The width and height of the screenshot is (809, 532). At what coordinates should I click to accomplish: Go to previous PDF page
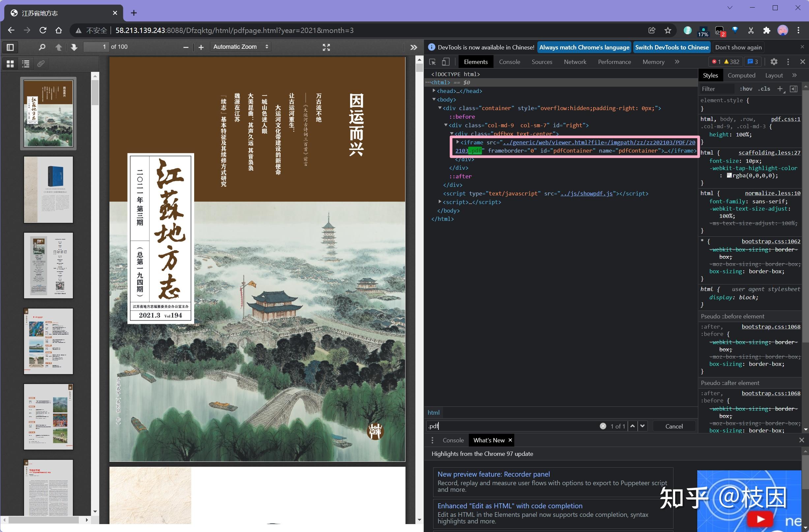[x=58, y=47]
